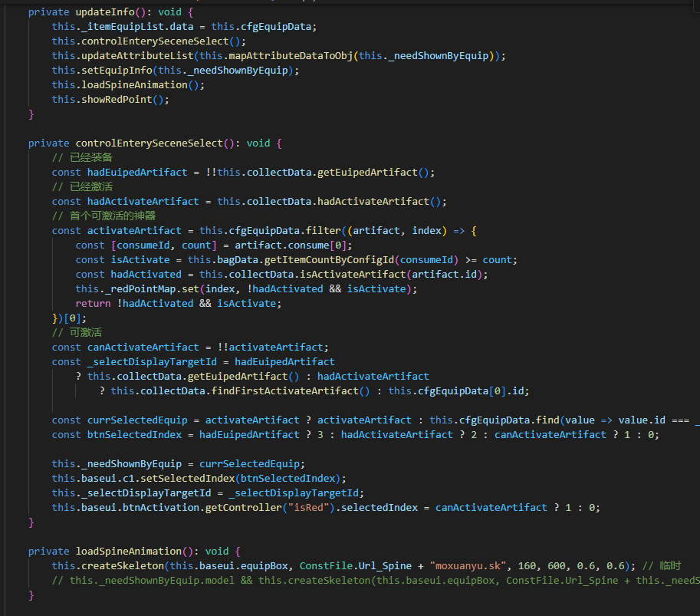The height and width of the screenshot is (616, 700).
Task: Click the "})[0];" closing line
Action: click(69, 318)
